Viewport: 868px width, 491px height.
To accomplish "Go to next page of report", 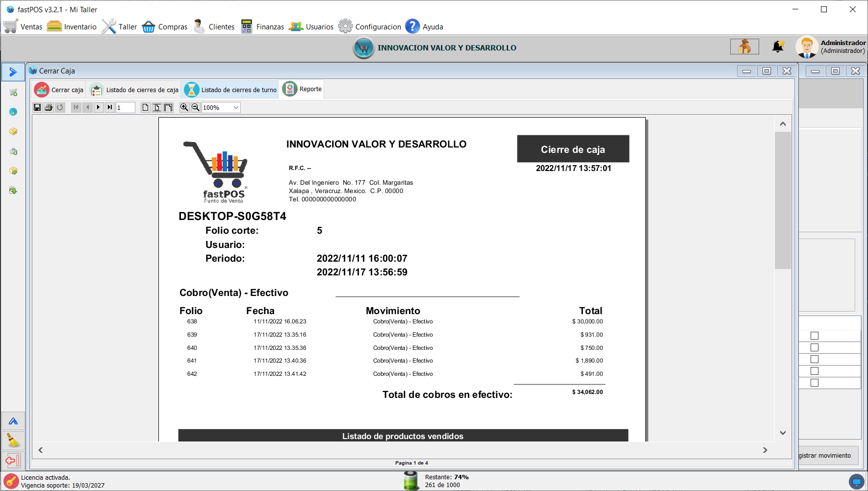I will (99, 107).
